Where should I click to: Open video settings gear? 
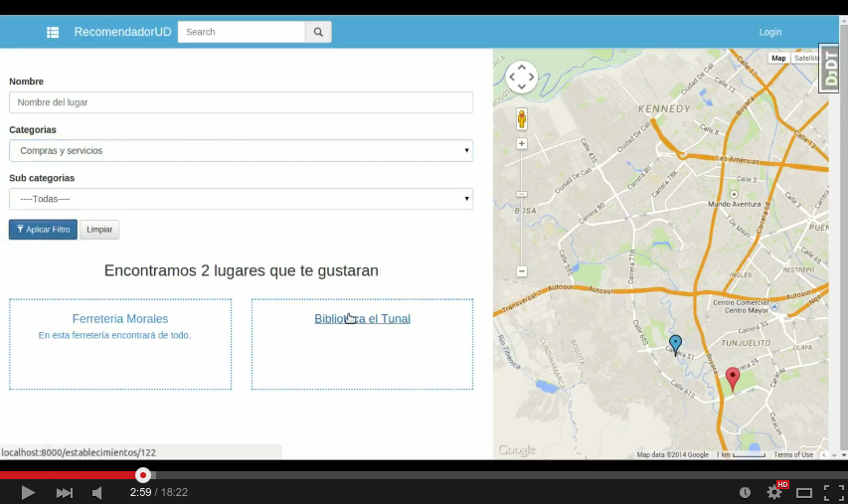pos(773,492)
